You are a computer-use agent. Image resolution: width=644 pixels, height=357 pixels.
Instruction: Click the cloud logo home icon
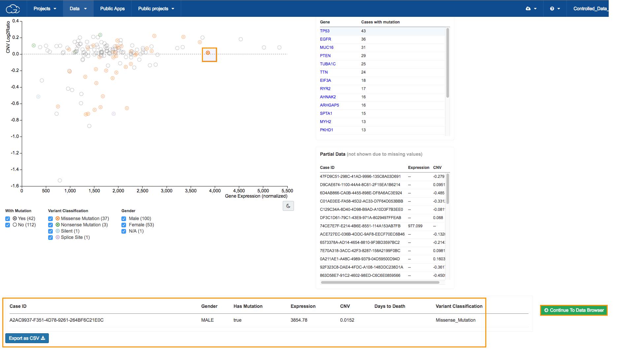point(13,9)
